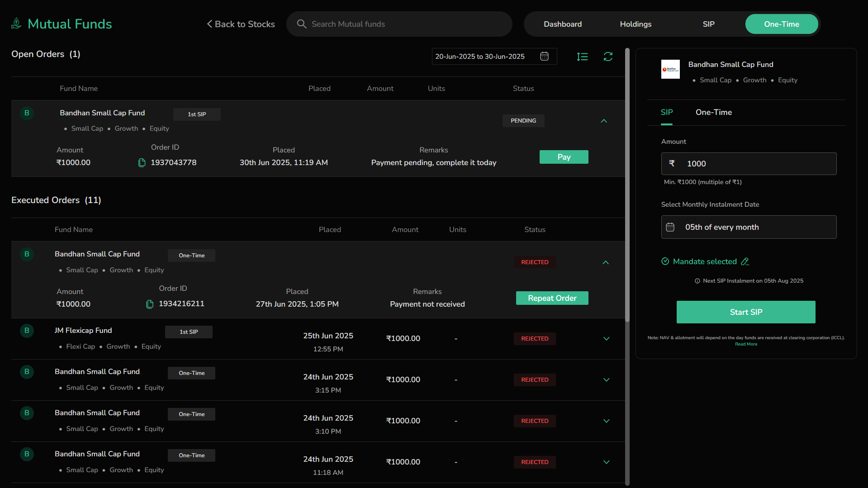
Task: Copy order ID 1937043778 icon
Action: click(142, 163)
